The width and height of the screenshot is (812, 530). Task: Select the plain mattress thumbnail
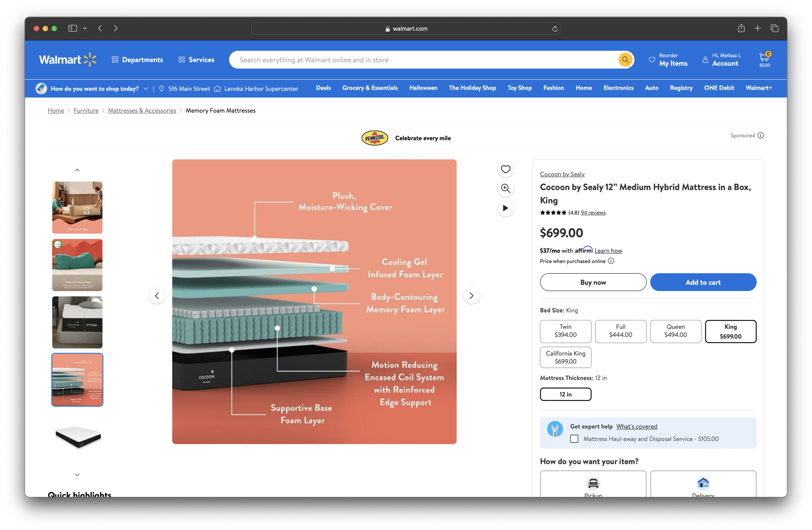click(x=77, y=437)
